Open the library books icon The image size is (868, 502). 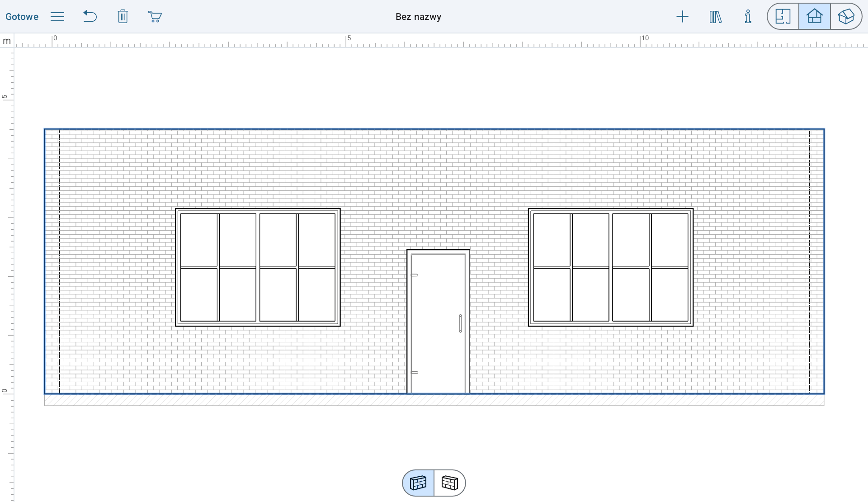tap(716, 17)
